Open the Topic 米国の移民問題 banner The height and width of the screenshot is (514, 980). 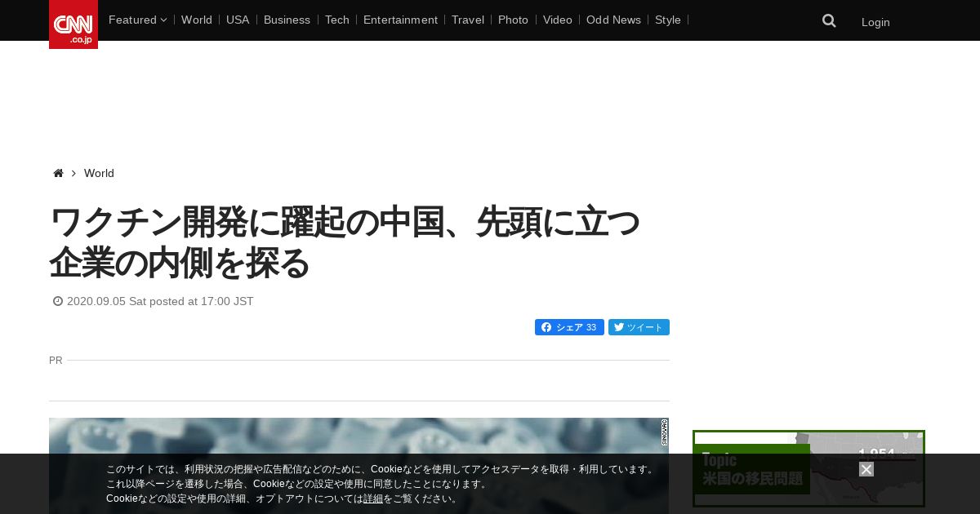point(808,468)
